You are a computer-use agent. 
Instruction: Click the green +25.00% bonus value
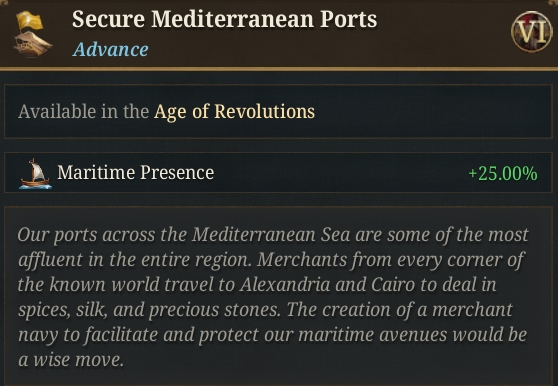point(503,174)
